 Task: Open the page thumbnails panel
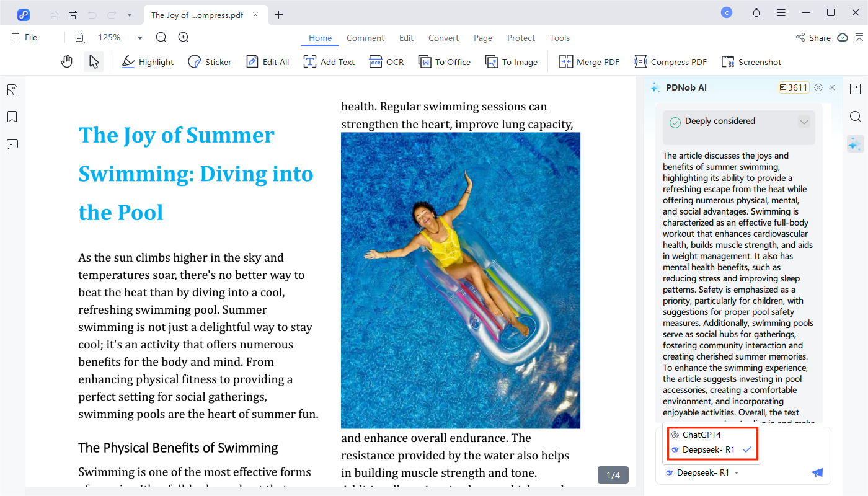click(12, 89)
